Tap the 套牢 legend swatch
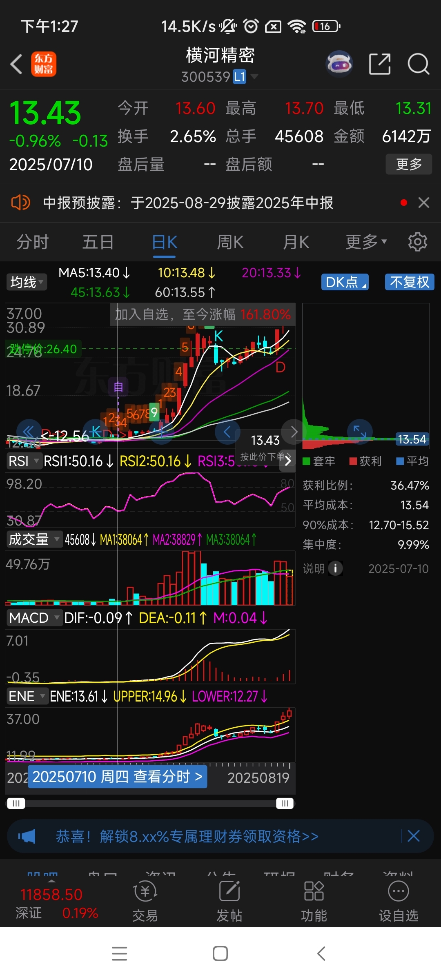 click(306, 461)
